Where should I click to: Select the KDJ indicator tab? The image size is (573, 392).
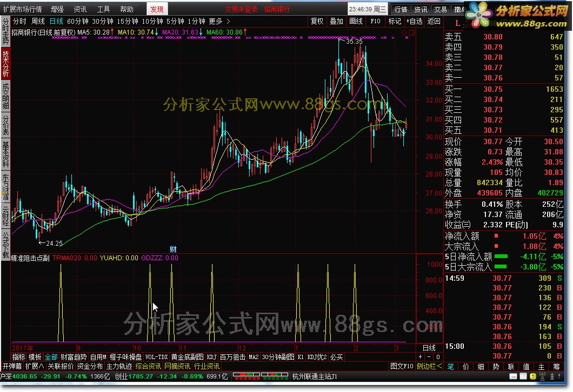click(x=211, y=357)
